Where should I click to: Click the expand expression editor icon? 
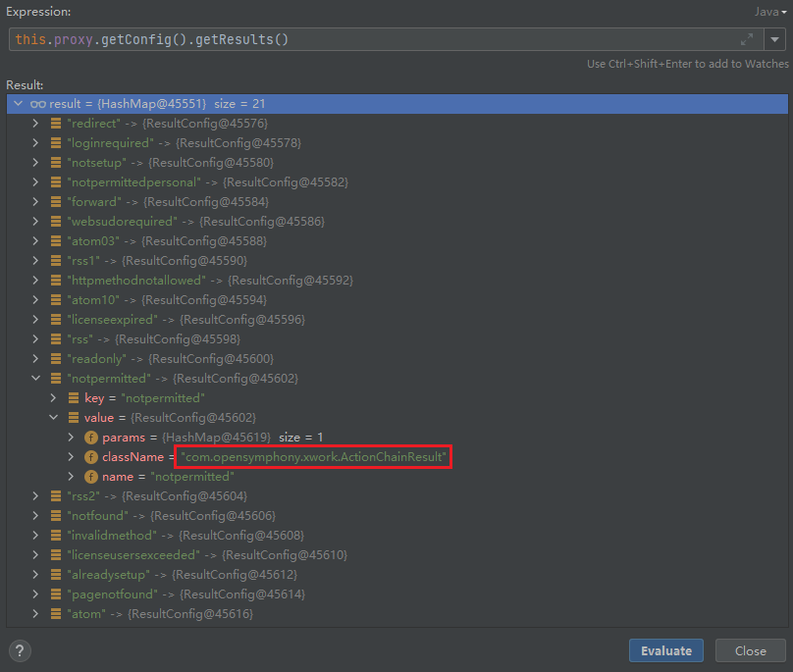tap(748, 39)
